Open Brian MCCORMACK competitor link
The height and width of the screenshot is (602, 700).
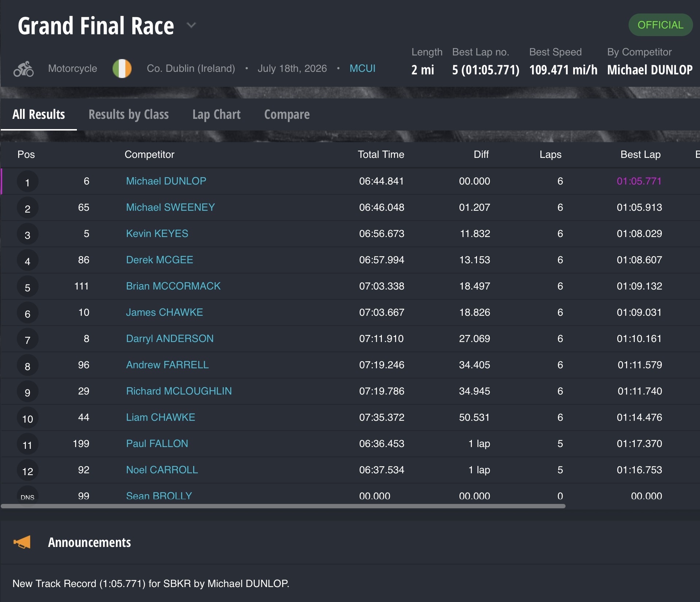coord(173,286)
